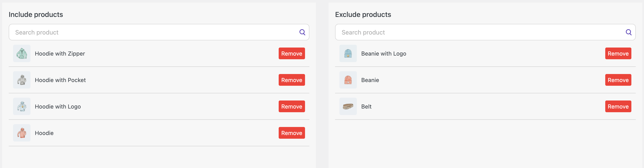Image resolution: width=644 pixels, height=168 pixels.
Task: Remove Hoodie with Logo from included list
Action: point(292,106)
